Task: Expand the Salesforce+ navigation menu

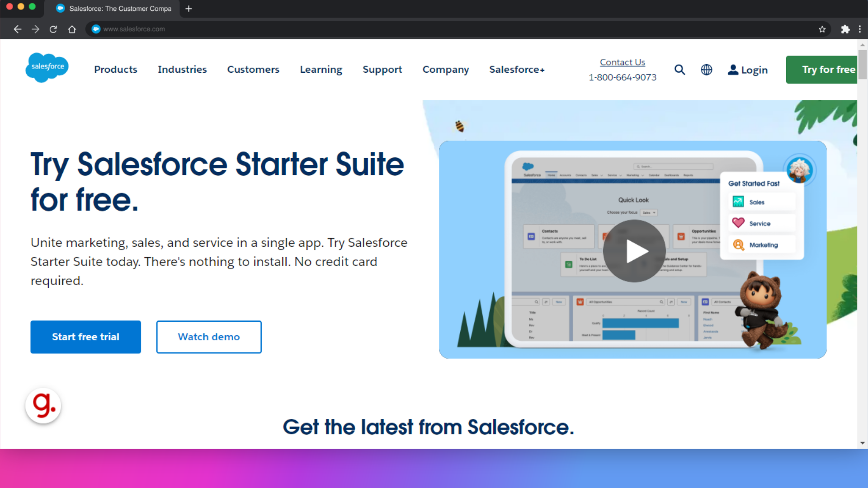Action: point(517,70)
